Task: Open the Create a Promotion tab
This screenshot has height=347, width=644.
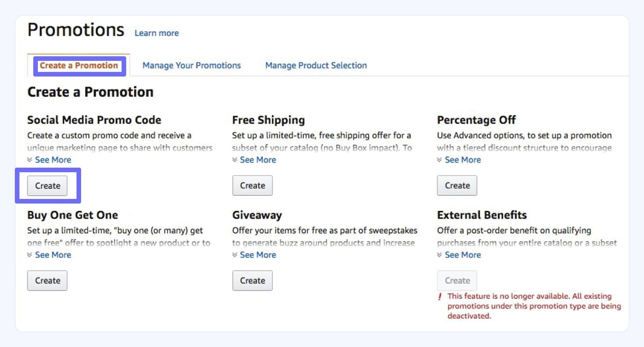Action: [79, 66]
